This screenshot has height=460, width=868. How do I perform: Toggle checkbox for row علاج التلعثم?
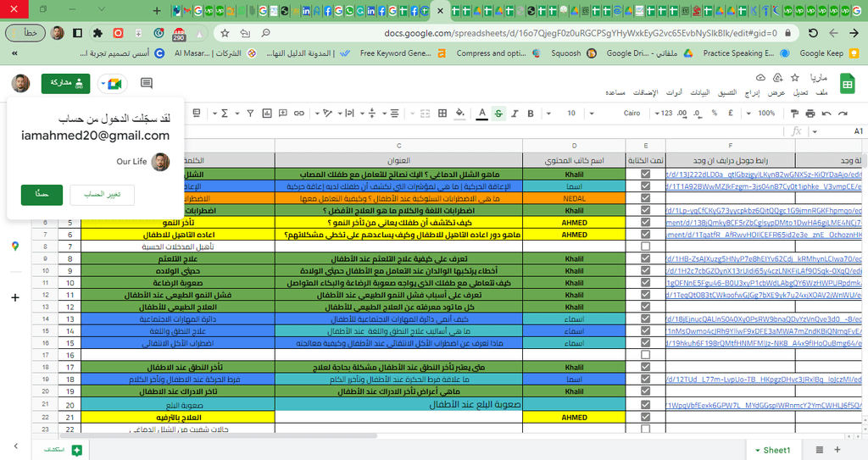645,258
